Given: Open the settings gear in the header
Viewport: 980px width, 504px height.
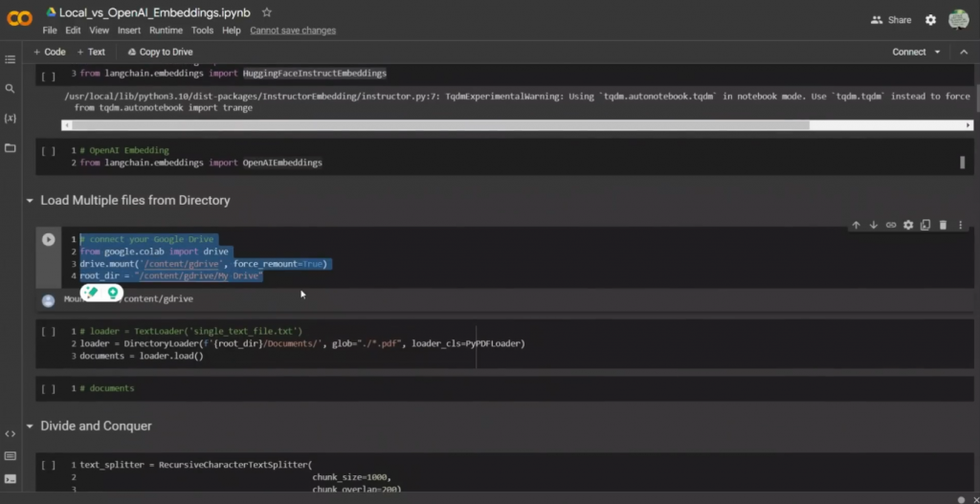Looking at the screenshot, I should [930, 20].
